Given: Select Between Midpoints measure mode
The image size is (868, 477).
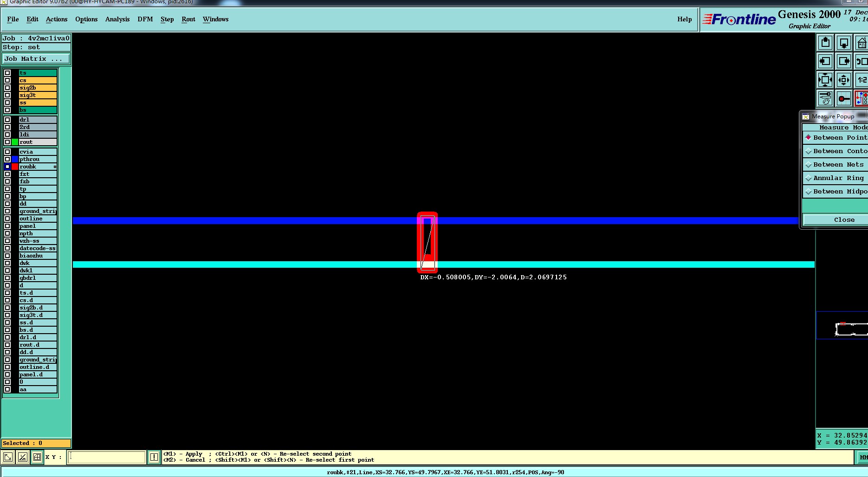Looking at the screenshot, I should coord(836,192).
